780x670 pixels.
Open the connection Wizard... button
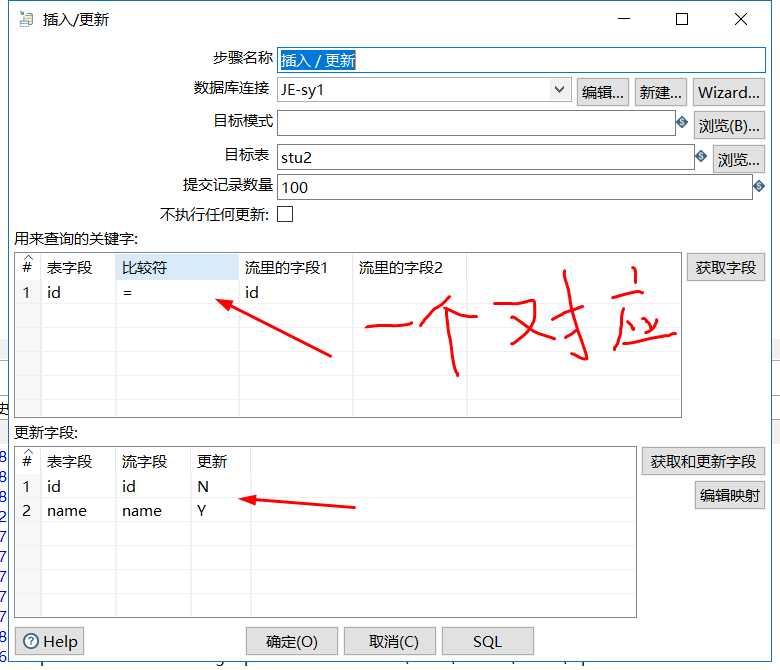[728, 92]
